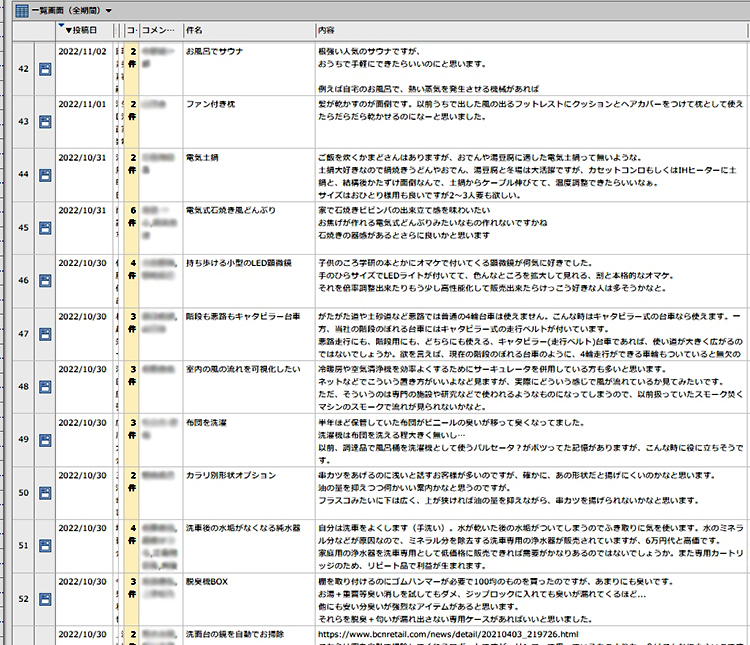
Task: Open record icon in row 48
Action: coord(45,387)
